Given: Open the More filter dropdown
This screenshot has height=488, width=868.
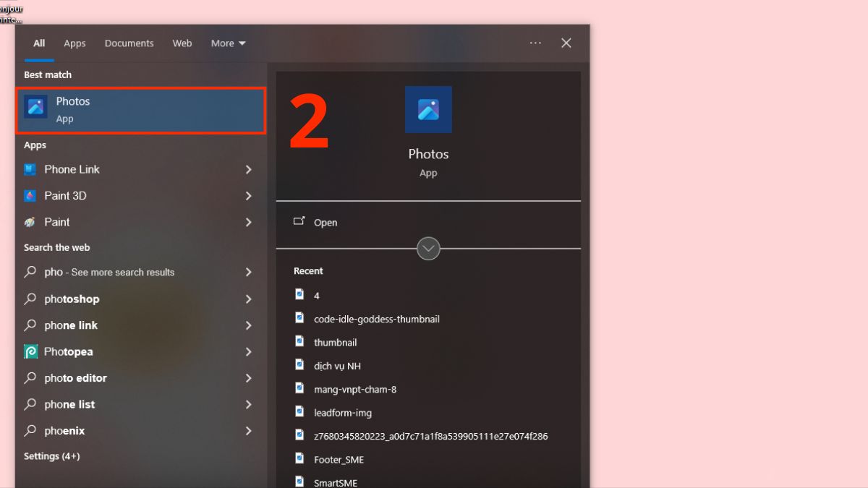Looking at the screenshot, I should point(229,43).
